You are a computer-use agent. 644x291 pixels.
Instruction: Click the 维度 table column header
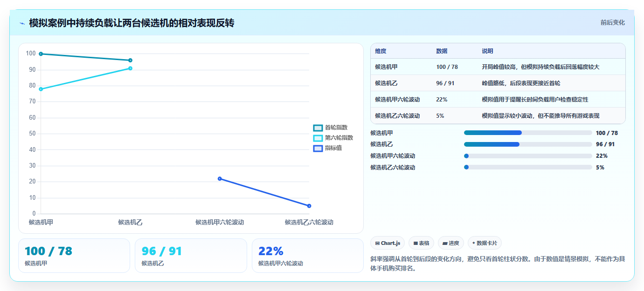point(381,51)
